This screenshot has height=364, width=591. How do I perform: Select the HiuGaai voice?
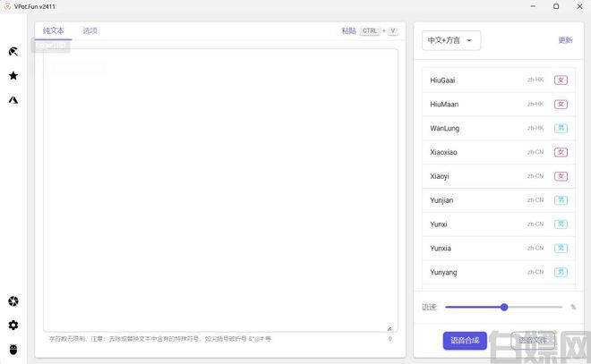click(499, 80)
